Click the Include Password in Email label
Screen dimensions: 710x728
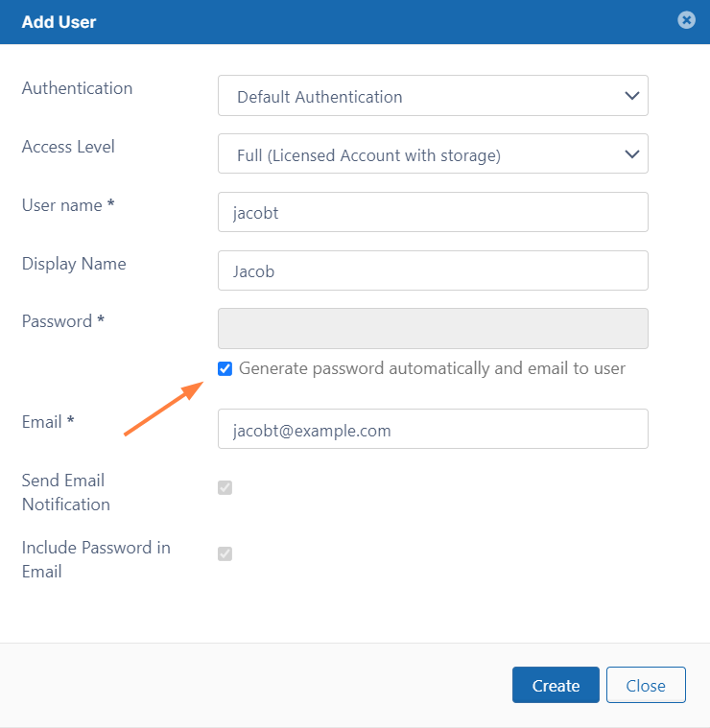click(96, 559)
